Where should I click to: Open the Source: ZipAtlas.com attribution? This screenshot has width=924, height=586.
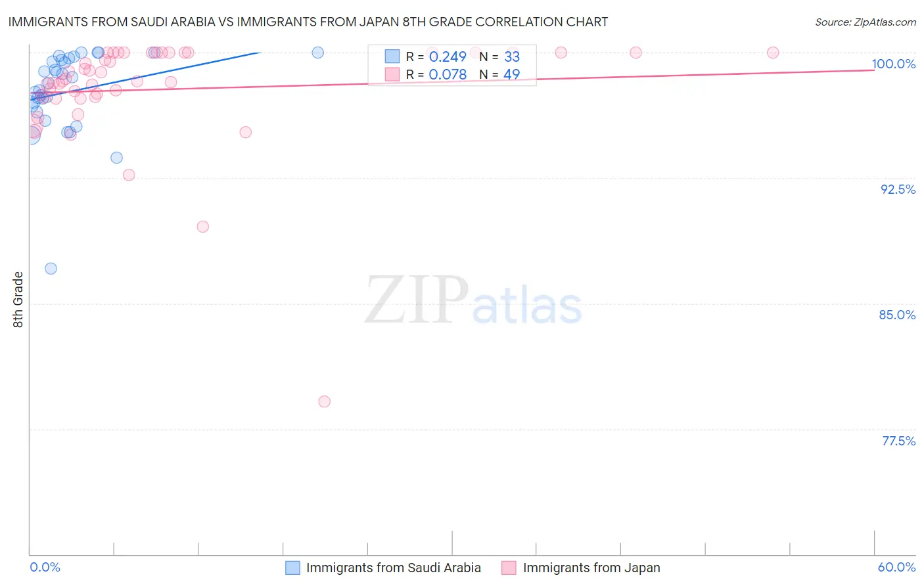click(865, 22)
